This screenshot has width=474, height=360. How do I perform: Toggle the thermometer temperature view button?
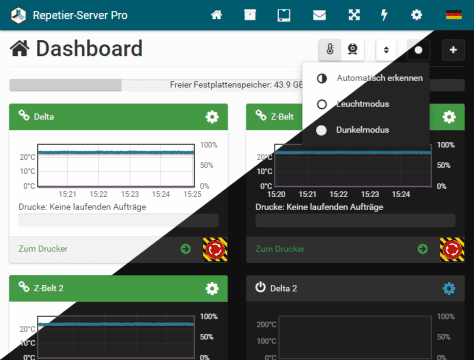click(x=330, y=50)
